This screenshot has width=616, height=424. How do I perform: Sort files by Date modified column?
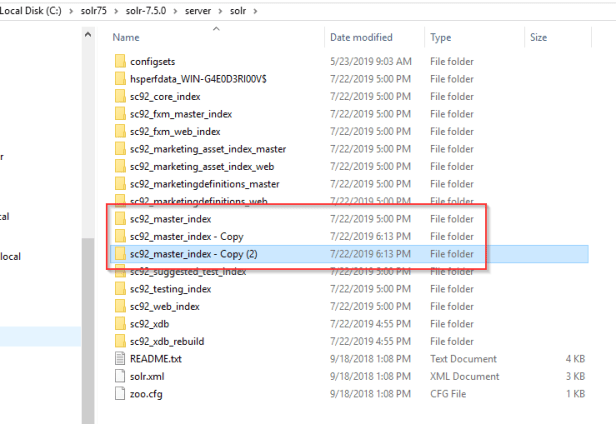pos(360,37)
